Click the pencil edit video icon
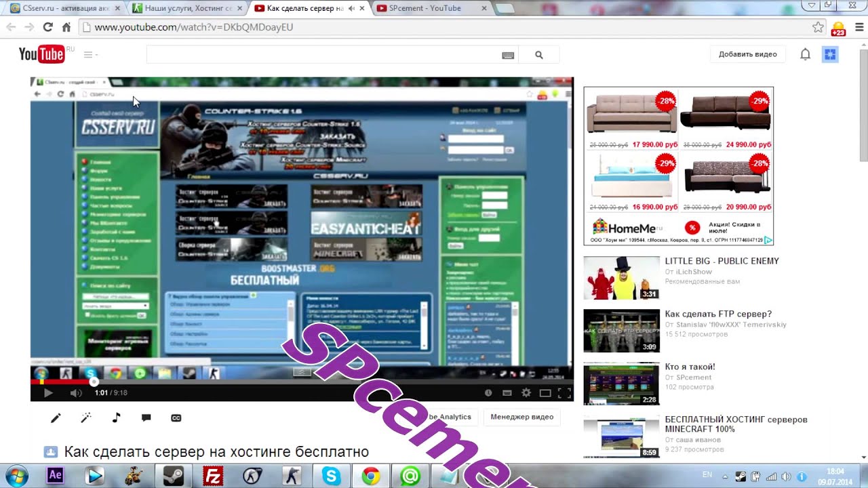The width and height of the screenshot is (868, 488). tap(56, 418)
